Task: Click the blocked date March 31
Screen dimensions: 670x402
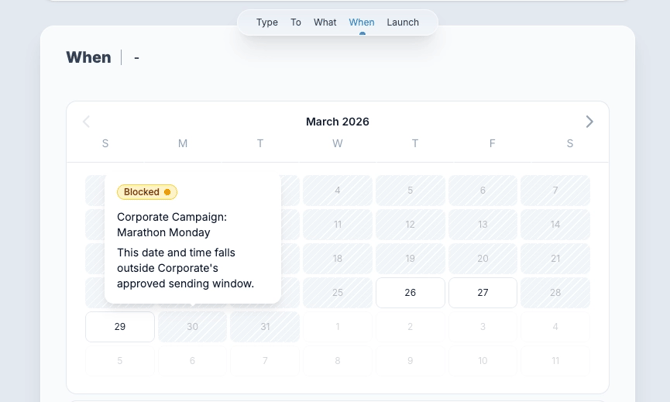Action: pos(265,327)
